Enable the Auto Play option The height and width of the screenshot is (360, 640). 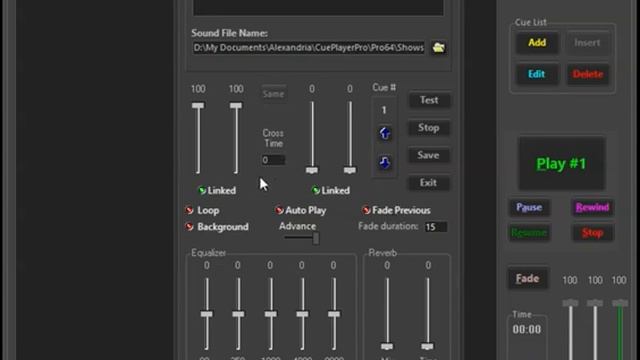279,210
